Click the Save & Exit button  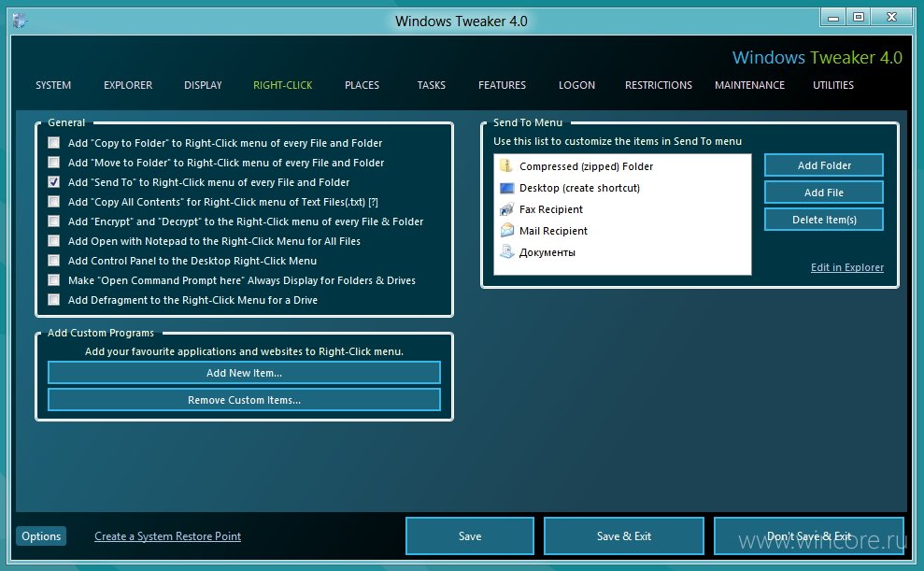click(624, 536)
